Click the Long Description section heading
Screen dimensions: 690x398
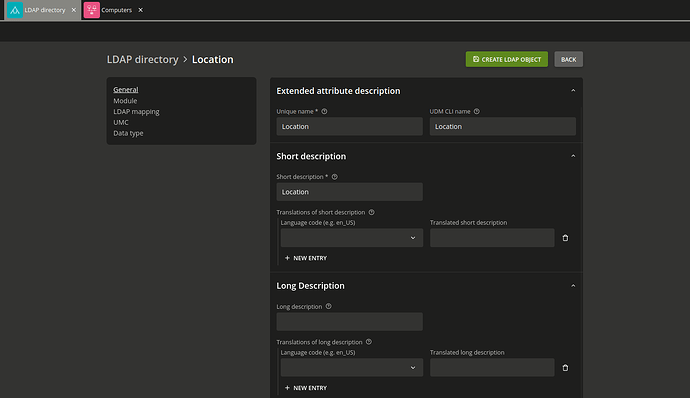click(x=310, y=286)
